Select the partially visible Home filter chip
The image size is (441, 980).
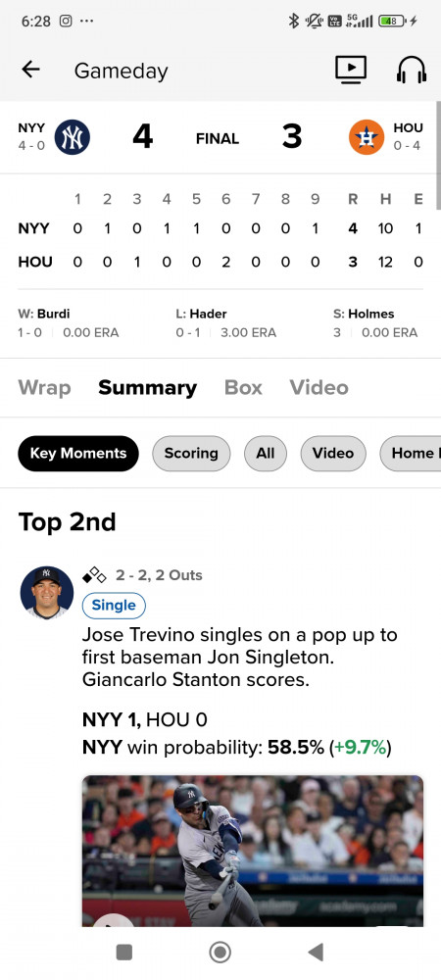[411, 453]
